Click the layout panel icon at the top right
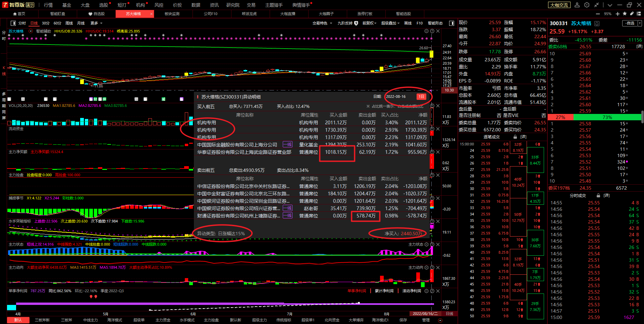This screenshot has height=324, width=644. click(x=639, y=14)
